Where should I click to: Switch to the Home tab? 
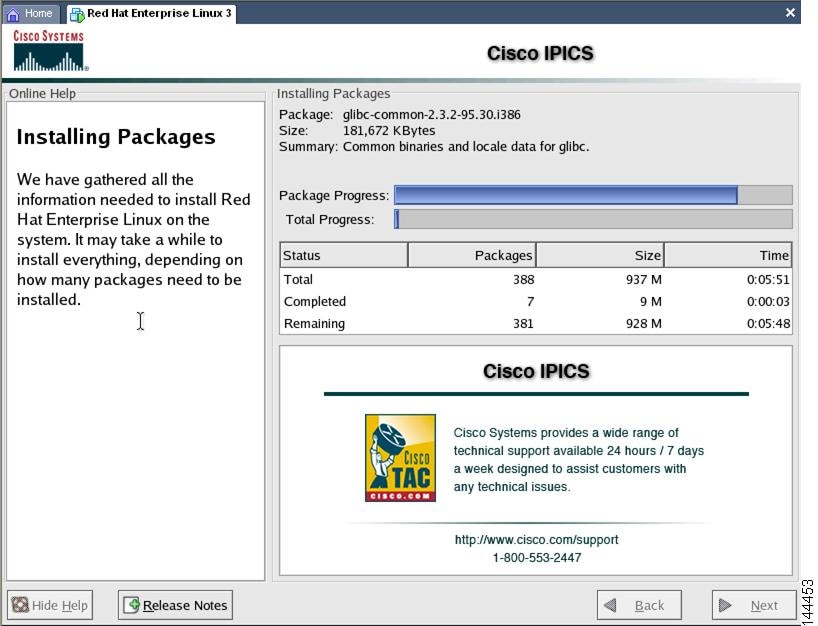[x=30, y=13]
